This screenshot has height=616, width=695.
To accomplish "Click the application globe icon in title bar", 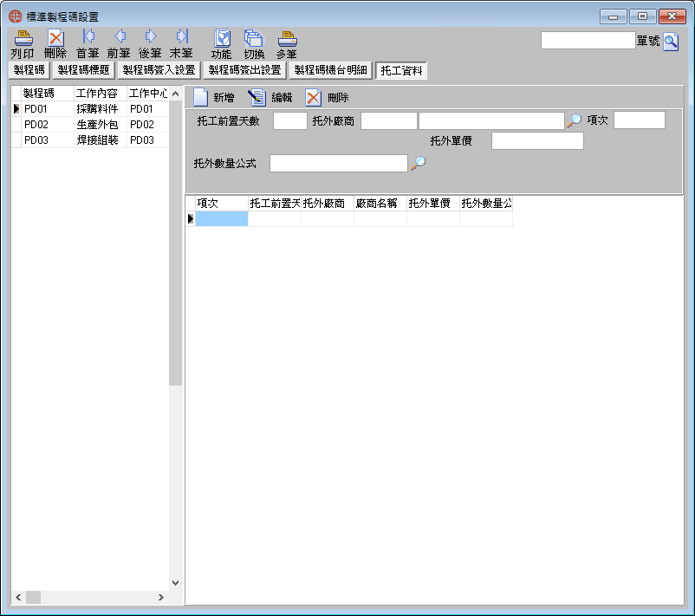I will [x=15, y=16].
